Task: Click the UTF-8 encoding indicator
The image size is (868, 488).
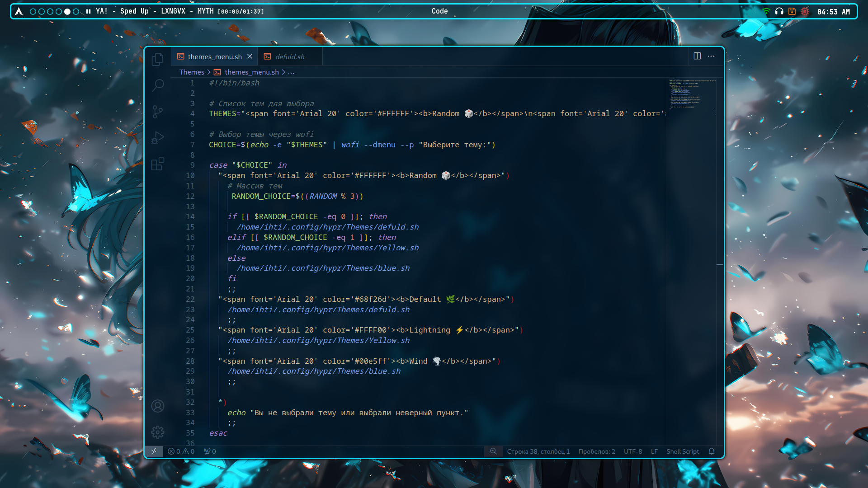Action: (x=632, y=451)
